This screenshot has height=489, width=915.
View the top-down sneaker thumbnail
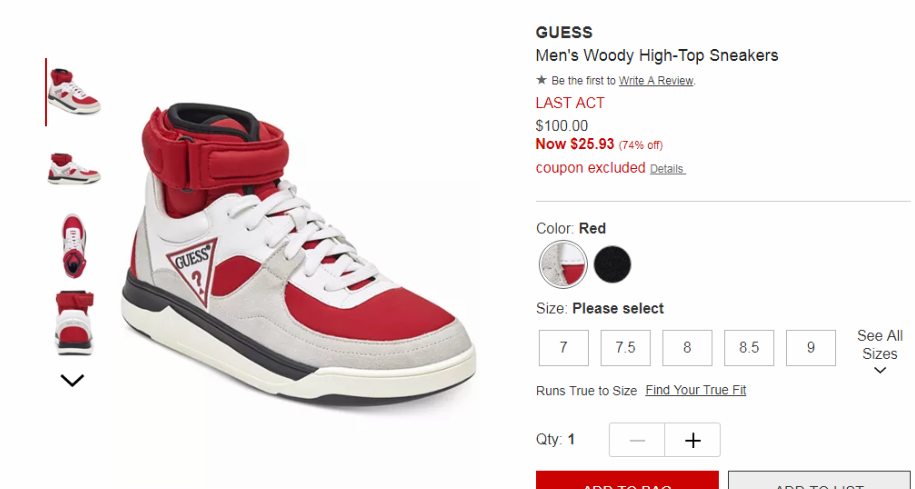coord(74,246)
